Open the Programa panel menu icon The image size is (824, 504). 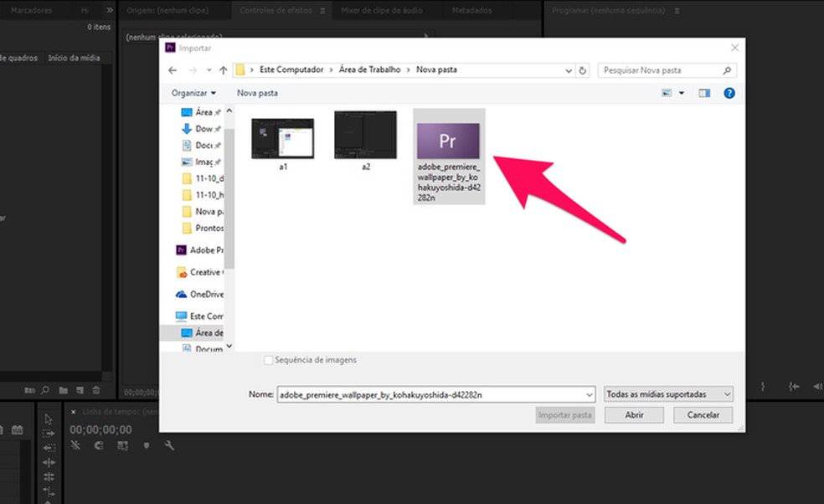pos(677,11)
